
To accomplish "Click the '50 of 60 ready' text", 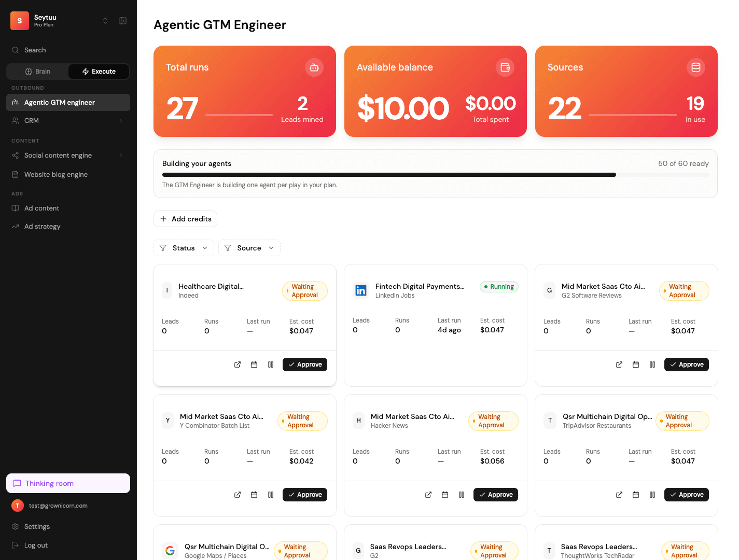I will point(684,163).
